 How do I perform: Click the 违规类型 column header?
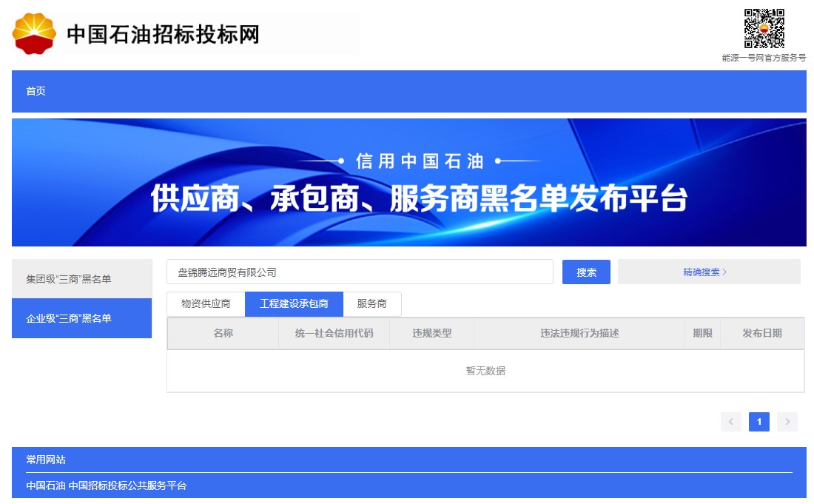pyautogui.click(x=431, y=333)
